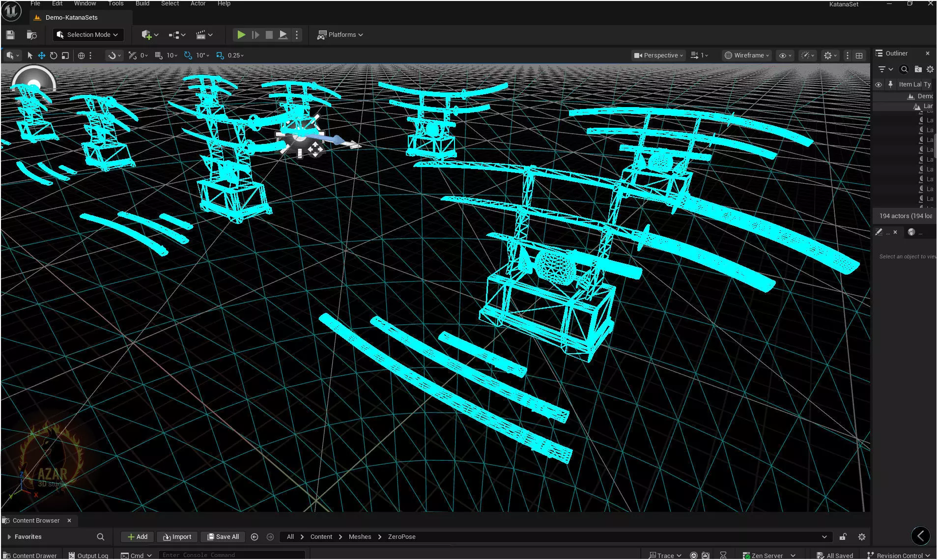Activate the Rotate tool
The image size is (937, 560).
[54, 56]
